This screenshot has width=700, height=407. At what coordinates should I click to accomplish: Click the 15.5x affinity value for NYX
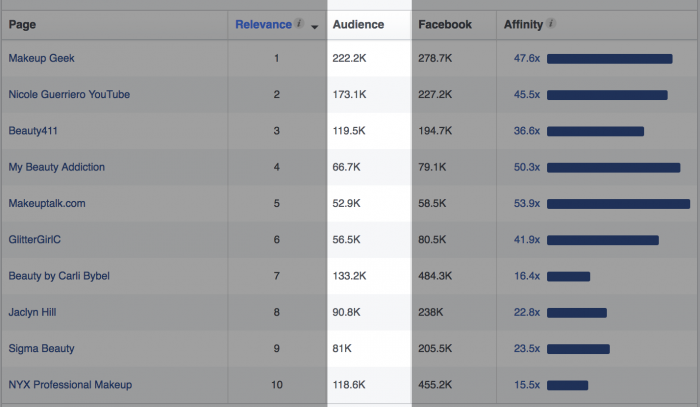coord(527,385)
